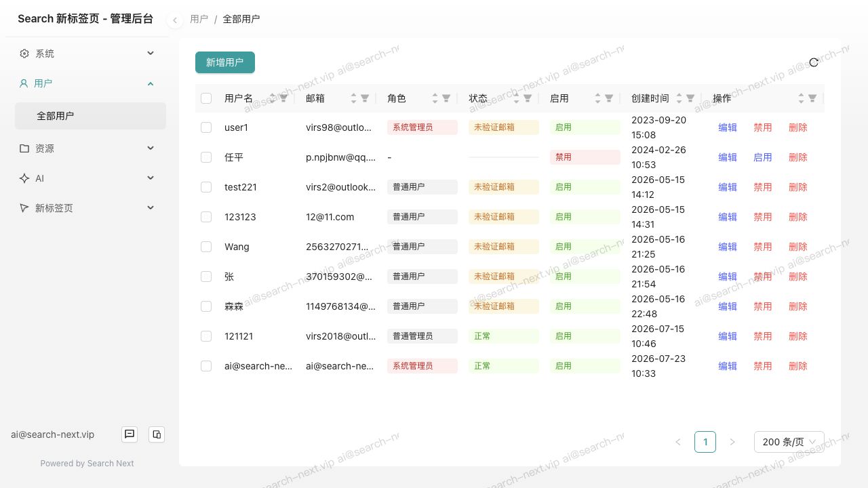The width and height of the screenshot is (868, 488).
Task: Expand the 新标签页 menu chevron
Action: pos(151,207)
